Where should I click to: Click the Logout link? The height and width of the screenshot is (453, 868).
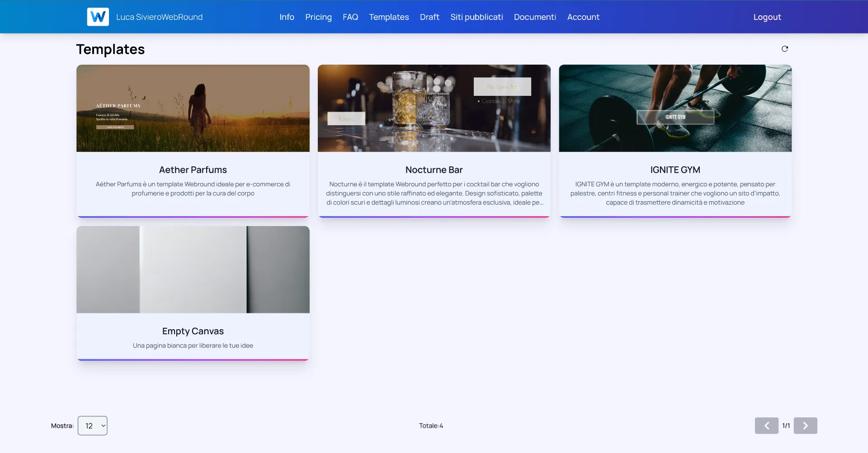767,17
